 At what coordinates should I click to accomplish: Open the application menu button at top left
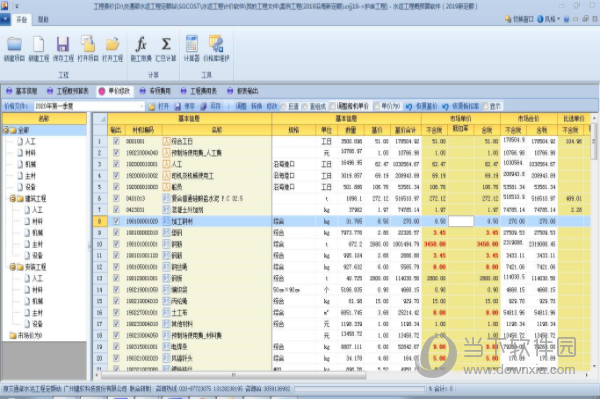coord(5,19)
